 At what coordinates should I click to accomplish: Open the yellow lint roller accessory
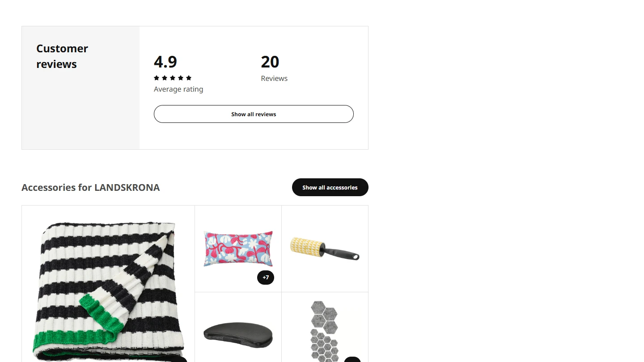(x=325, y=248)
